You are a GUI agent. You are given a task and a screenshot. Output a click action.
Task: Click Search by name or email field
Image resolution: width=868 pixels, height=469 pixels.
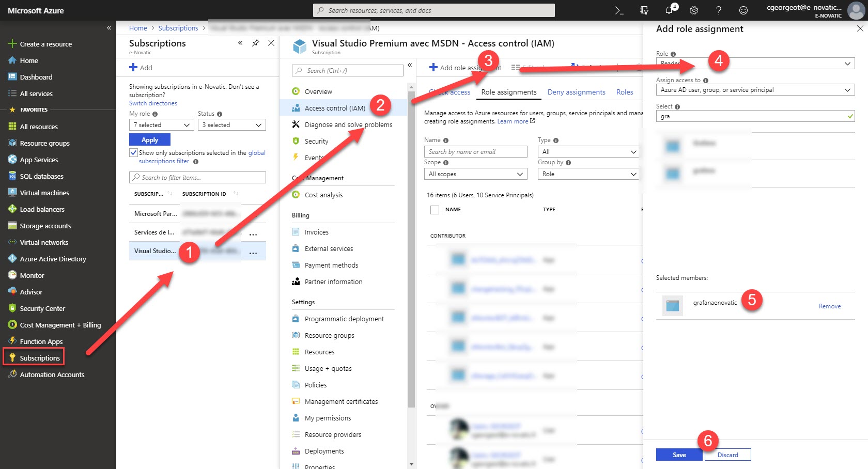(476, 152)
